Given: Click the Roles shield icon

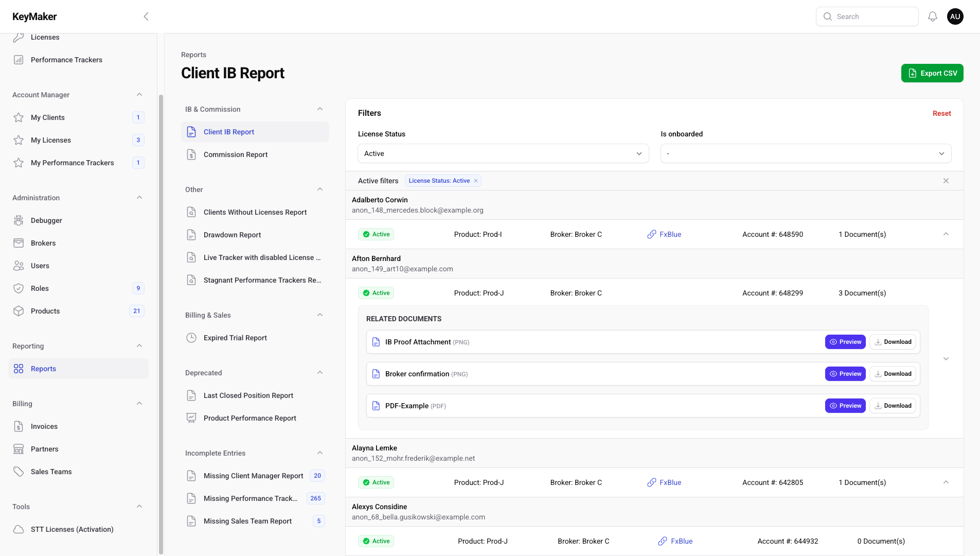Looking at the screenshot, I should pyautogui.click(x=19, y=288).
